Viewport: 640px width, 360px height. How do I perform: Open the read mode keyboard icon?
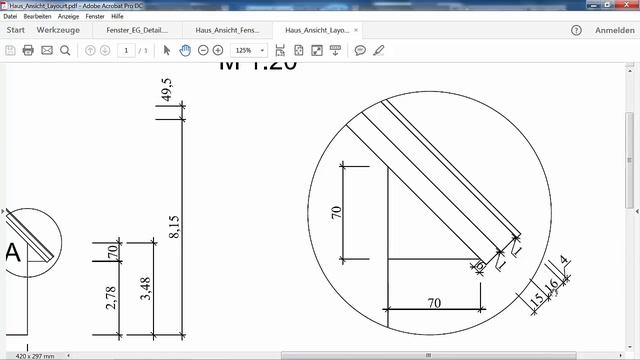tap(335, 50)
